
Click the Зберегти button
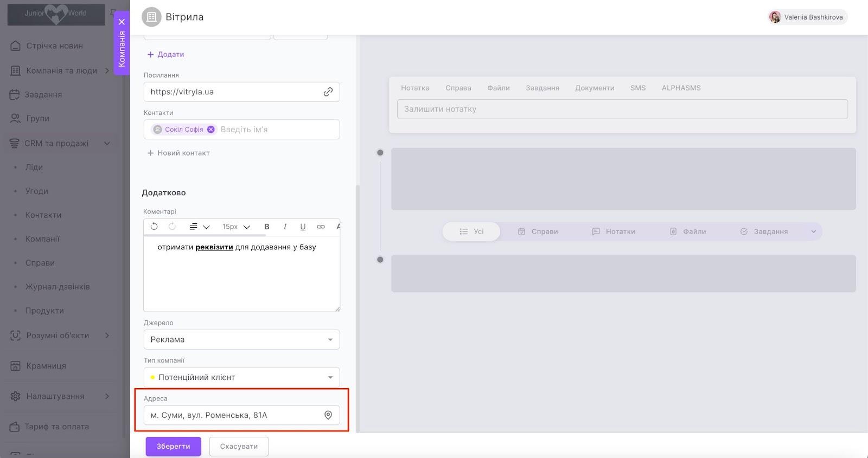pos(173,447)
